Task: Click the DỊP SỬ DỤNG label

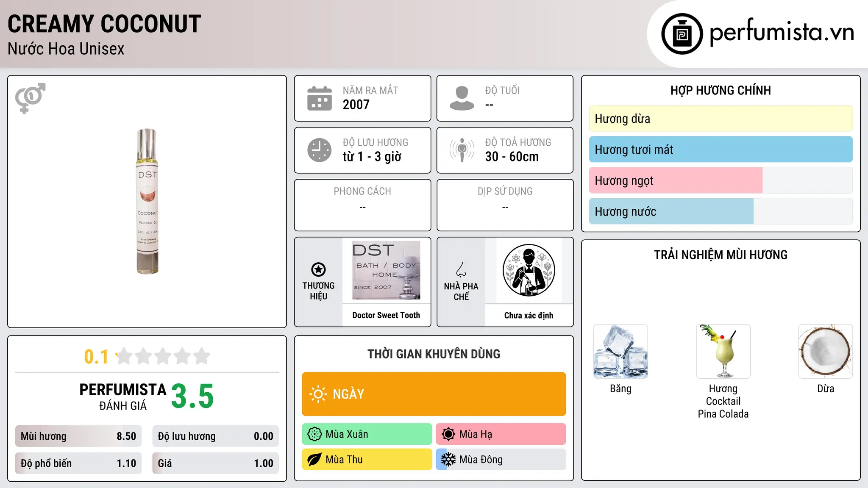Action: pyautogui.click(x=505, y=191)
